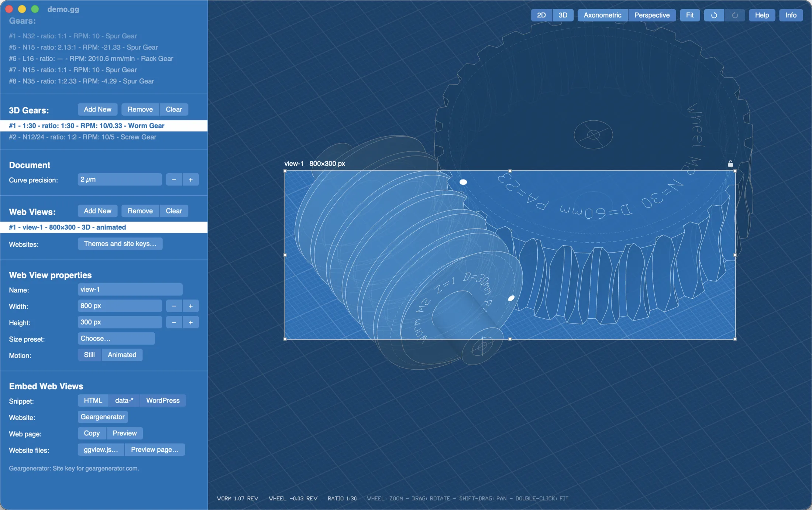Increase Curve precision with plus button

point(191,179)
